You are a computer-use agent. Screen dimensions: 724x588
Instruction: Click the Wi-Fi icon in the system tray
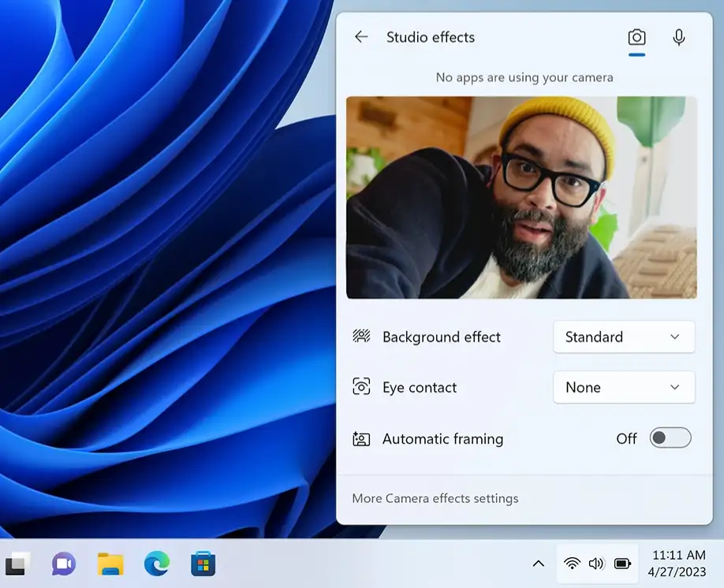click(x=572, y=564)
